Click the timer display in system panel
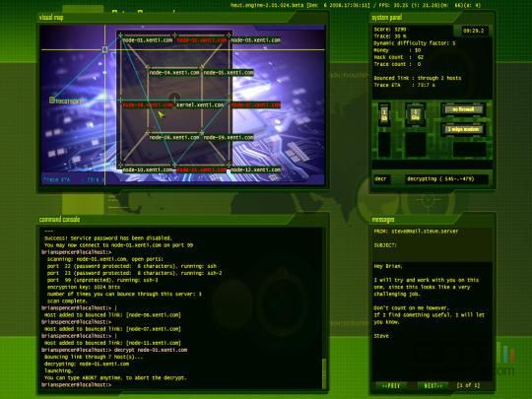Viewport: 532px width, 399px height. [473, 31]
